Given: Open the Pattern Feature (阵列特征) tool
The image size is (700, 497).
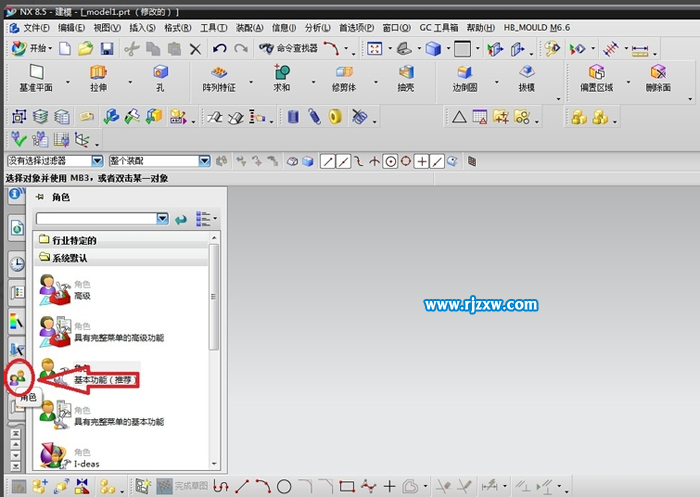Looking at the screenshot, I should 219,72.
